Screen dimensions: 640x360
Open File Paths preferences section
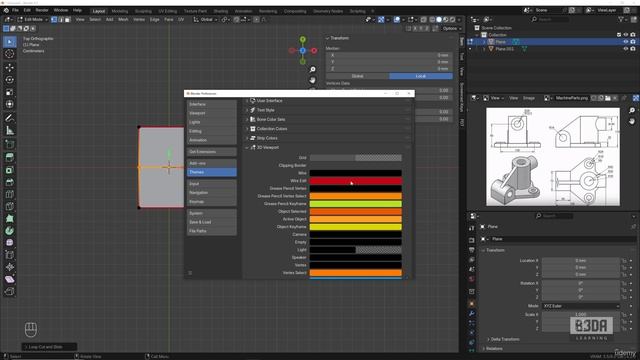pyautogui.click(x=211, y=231)
